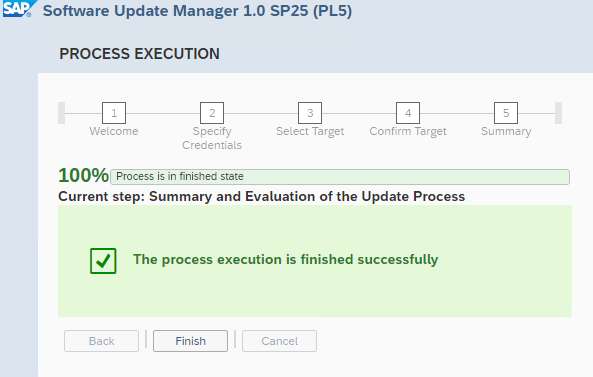Click the SAP logo icon
Screen dimensions: 593x377
click(x=18, y=8)
